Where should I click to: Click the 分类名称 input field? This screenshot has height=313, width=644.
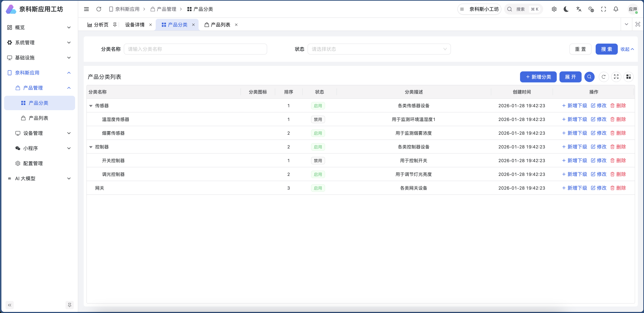195,49
